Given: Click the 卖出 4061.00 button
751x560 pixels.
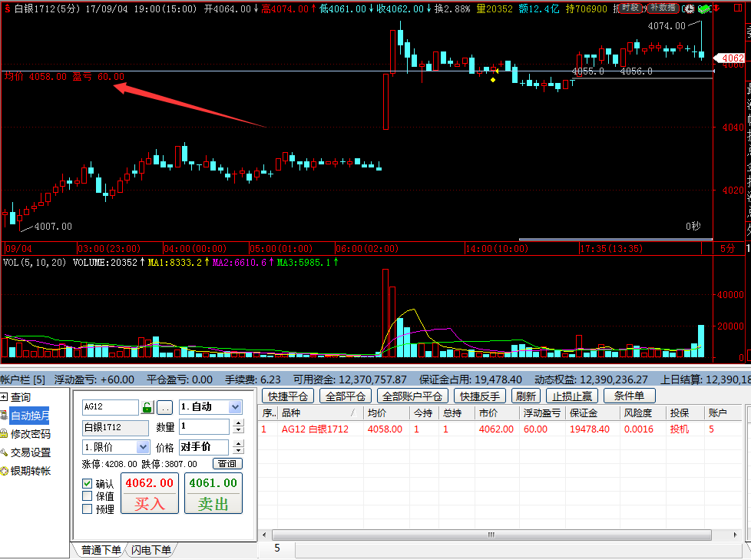Looking at the screenshot, I should (x=213, y=493).
